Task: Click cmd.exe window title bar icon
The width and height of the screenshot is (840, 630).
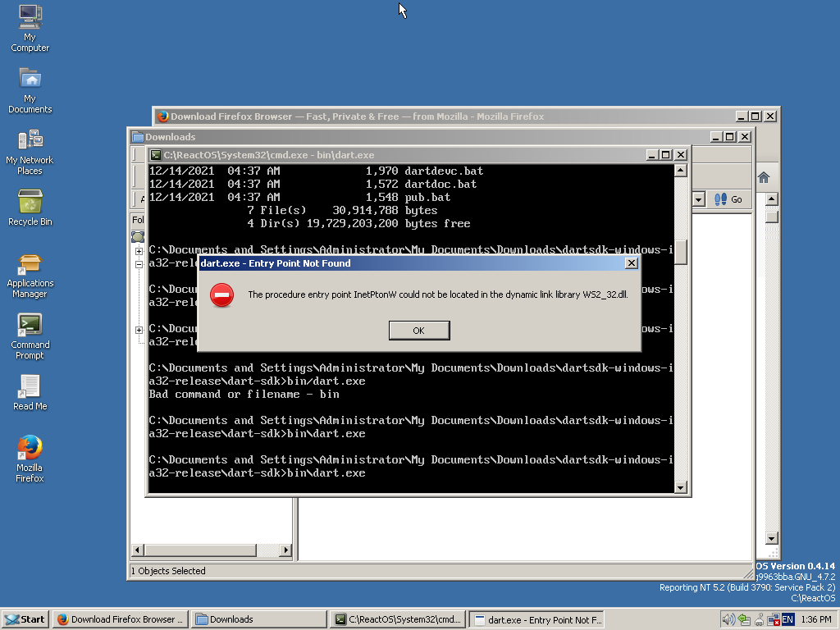Action: pos(155,155)
